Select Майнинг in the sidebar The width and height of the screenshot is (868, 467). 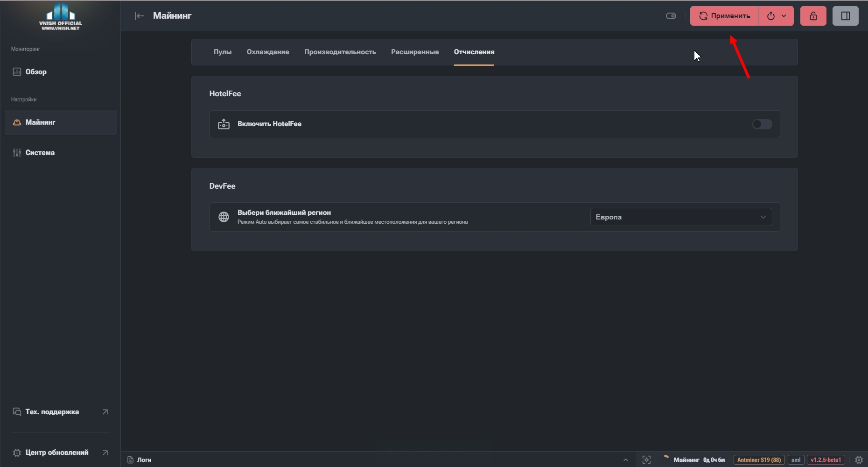(x=61, y=122)
